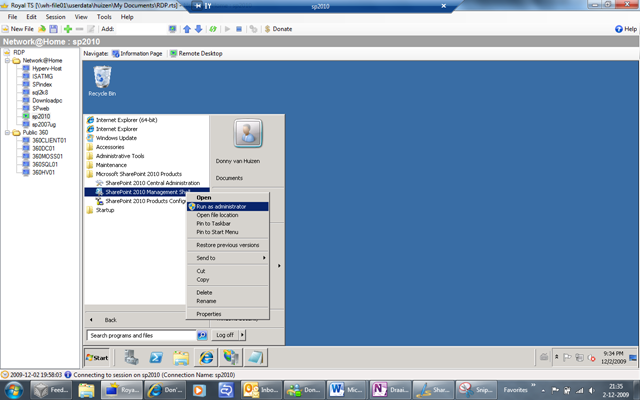Viewport: 640px width, 400px height.
Task: Click the blue down arrow icon
Action: click(198, 29)
